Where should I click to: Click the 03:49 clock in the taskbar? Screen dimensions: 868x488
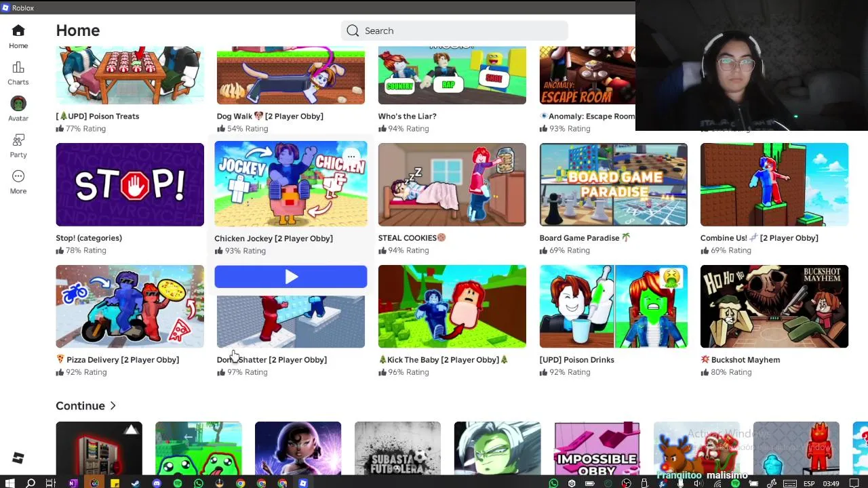coord(831,483)
